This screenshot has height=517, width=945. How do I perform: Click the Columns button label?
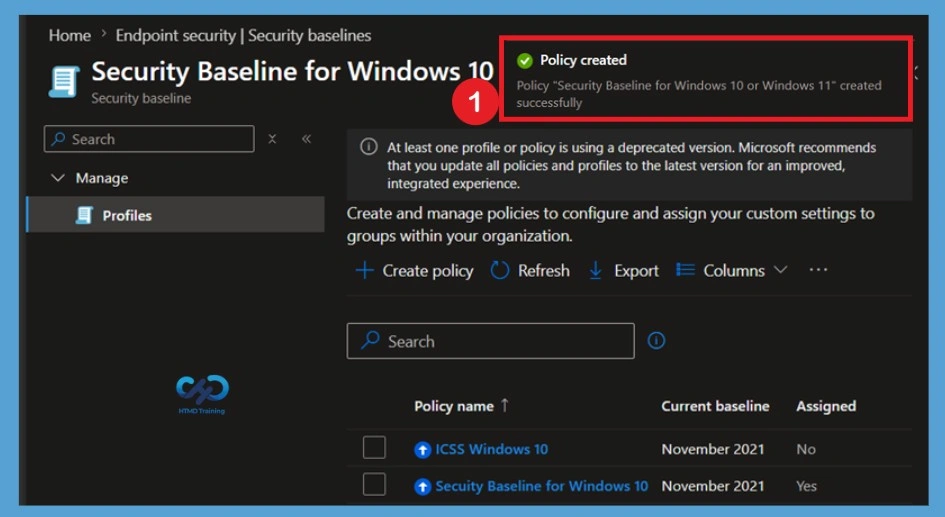coord(734,271)
